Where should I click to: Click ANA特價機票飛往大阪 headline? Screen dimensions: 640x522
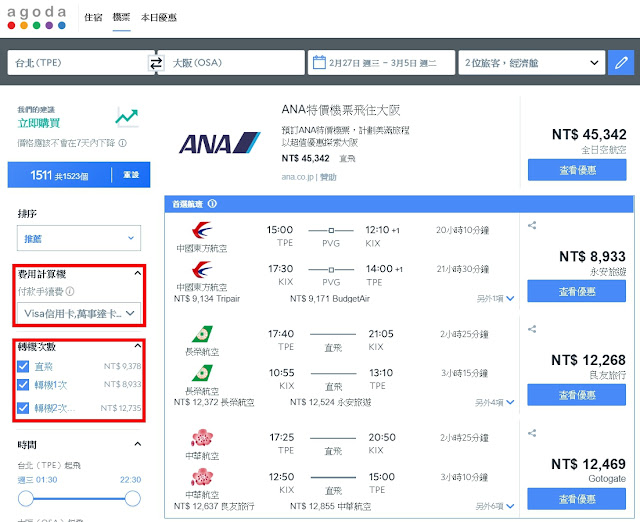(341, 110)
